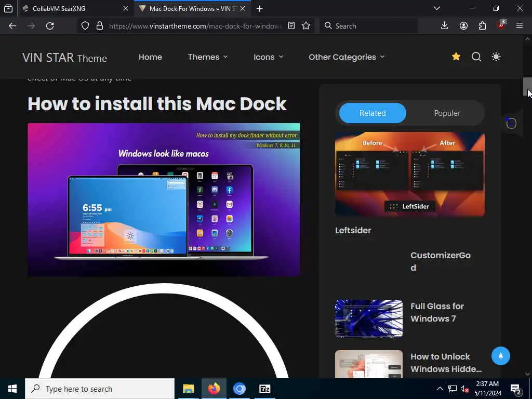Click the uBlock extension icon with badge
The width and height of the screenshot is (532, 399).
click(501, 25)
